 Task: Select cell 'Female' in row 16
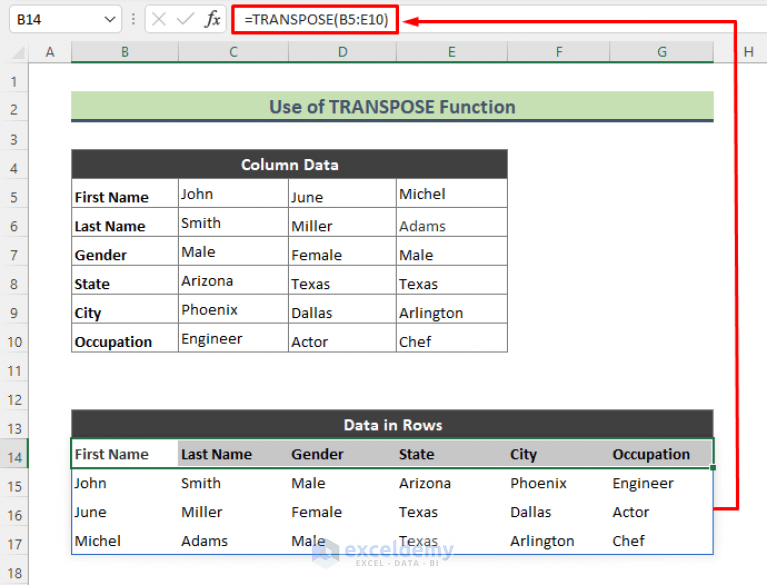tap(342, 512)
